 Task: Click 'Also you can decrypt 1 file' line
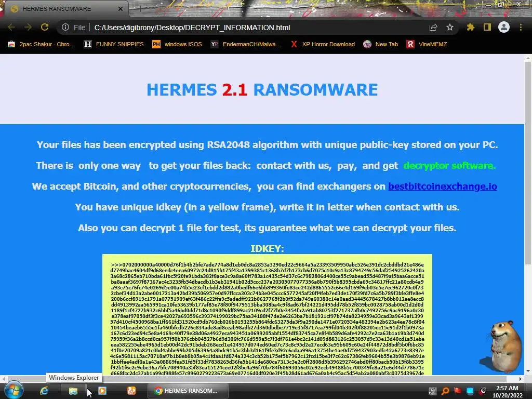tap(267, 228)
